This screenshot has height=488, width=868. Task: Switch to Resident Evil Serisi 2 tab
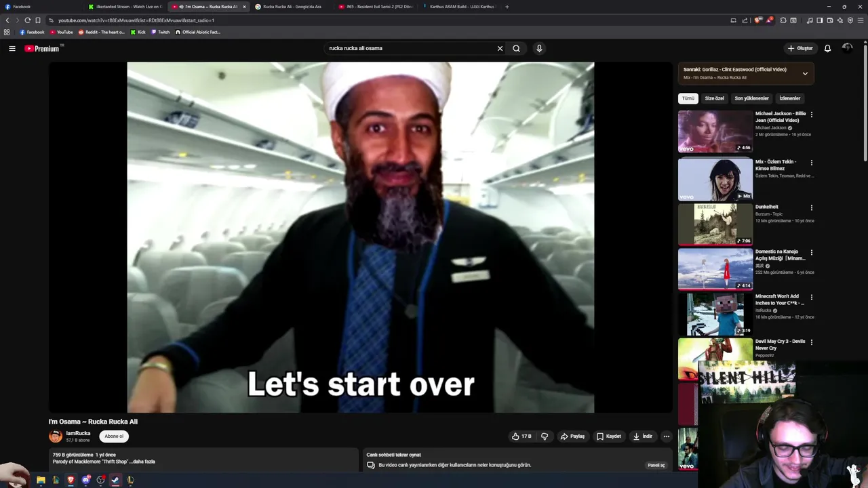click(375, 7)
